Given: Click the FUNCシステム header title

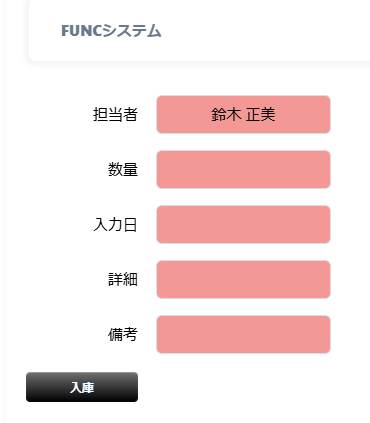Looking at the screenshot, I should 111,31.
